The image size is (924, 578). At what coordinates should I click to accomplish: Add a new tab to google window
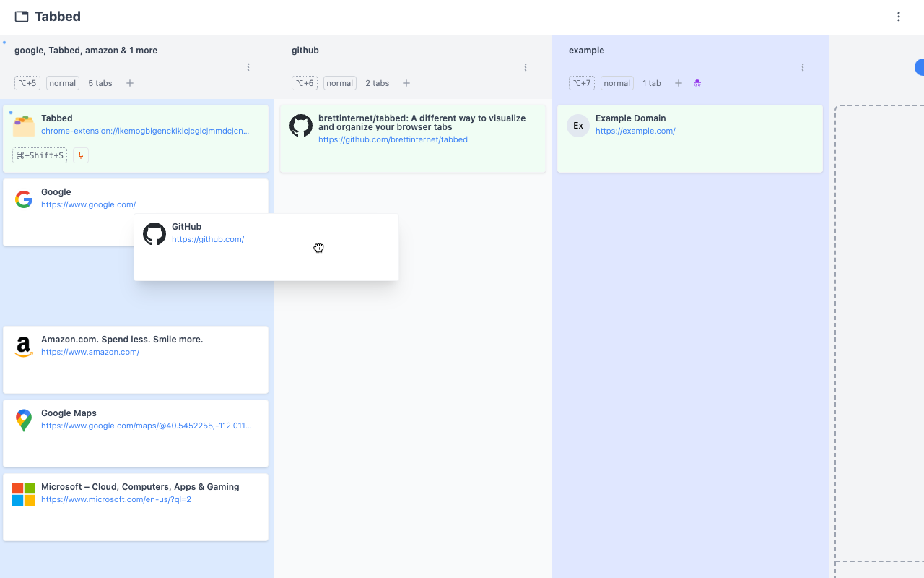click(x=130, y=83)
